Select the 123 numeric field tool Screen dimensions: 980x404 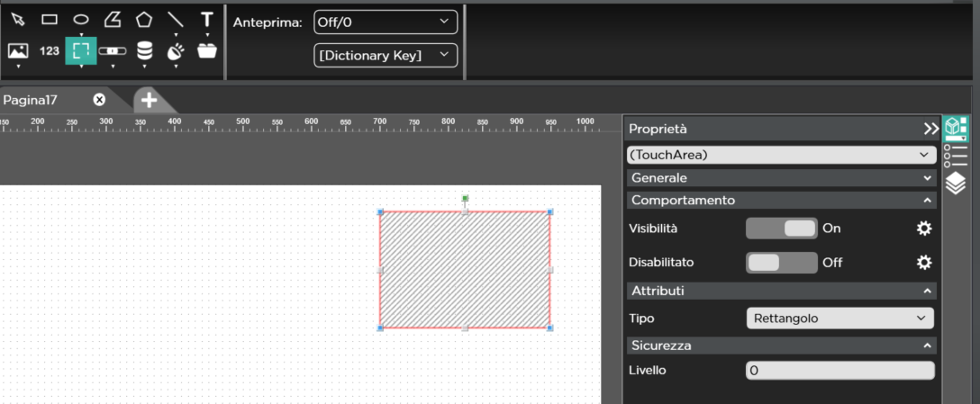[x=50, y=51]
